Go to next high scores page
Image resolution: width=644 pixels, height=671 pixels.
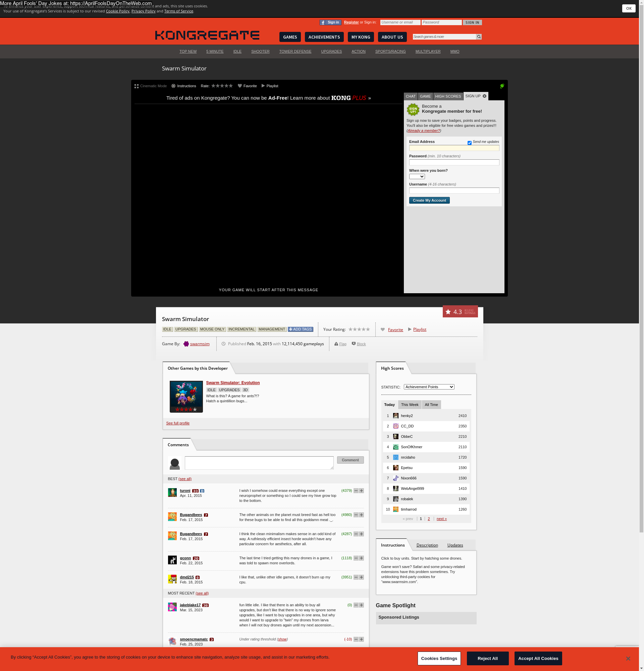click(441, 519)
